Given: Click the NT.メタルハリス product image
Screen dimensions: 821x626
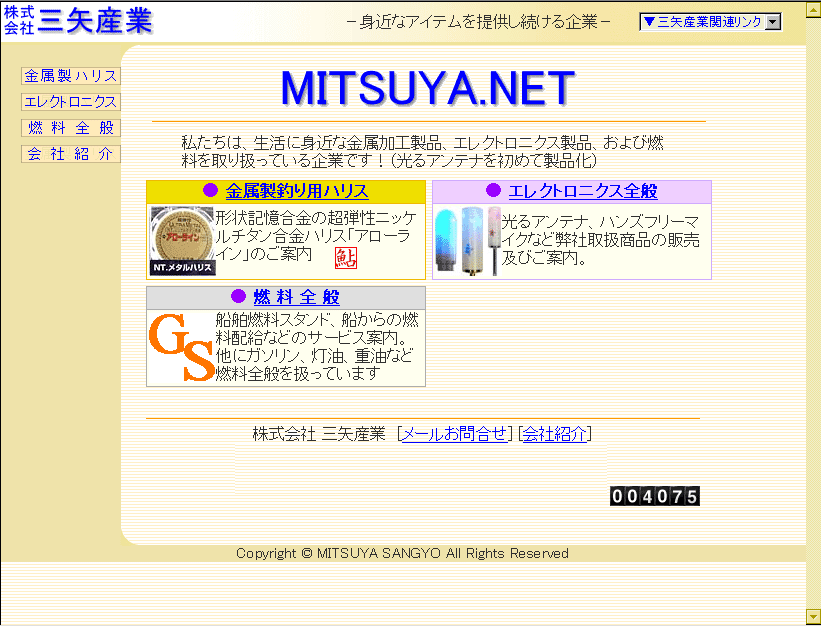Looking at the screenshot, I should (182, 242).
